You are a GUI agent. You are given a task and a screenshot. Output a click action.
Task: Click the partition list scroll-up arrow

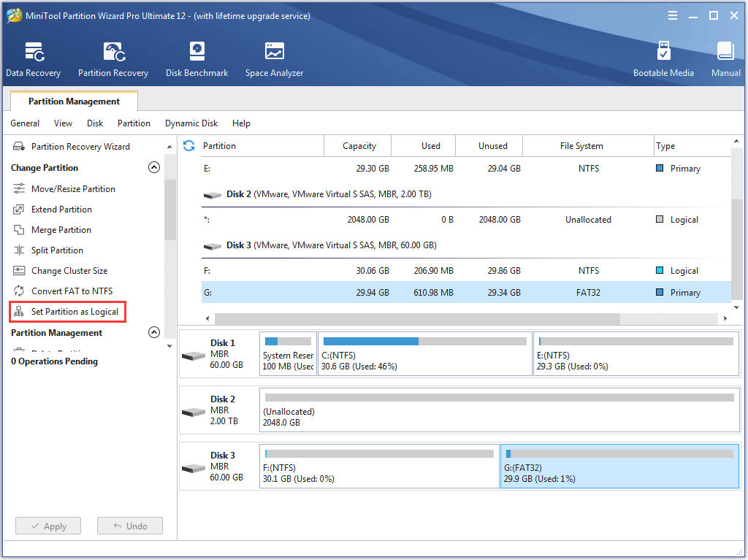pos(736,142)
